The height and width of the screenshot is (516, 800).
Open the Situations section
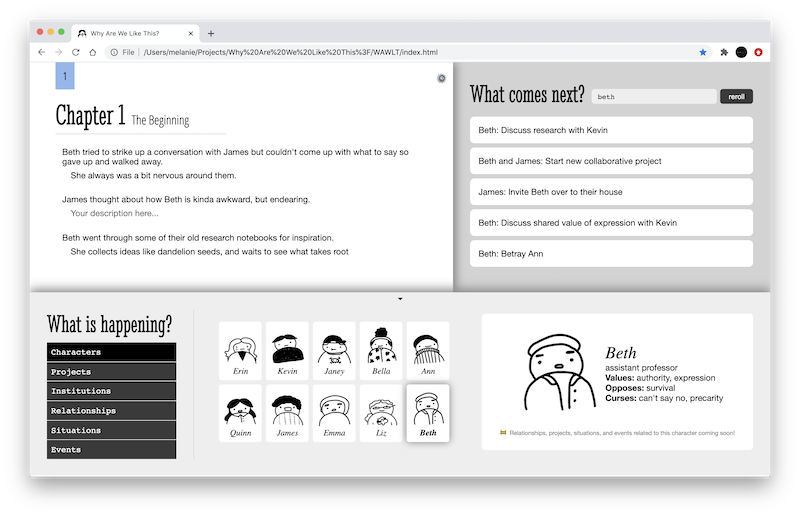[111, 430]
